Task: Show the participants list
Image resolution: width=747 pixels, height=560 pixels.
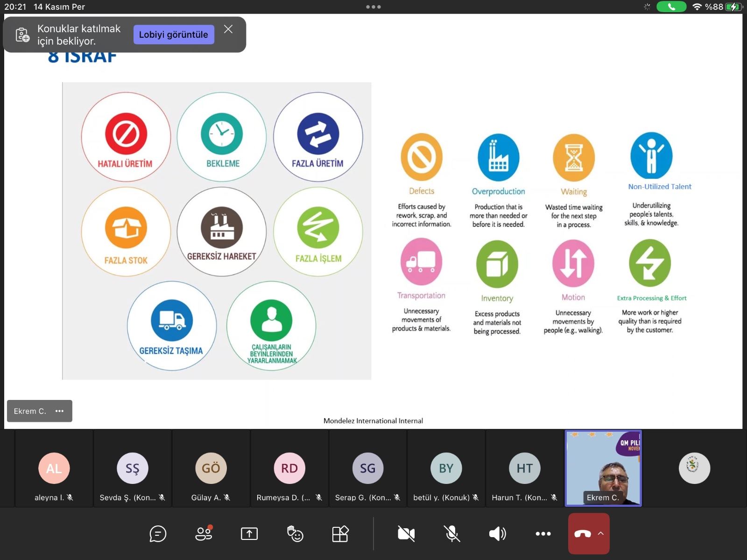Action: click(204, 533)
